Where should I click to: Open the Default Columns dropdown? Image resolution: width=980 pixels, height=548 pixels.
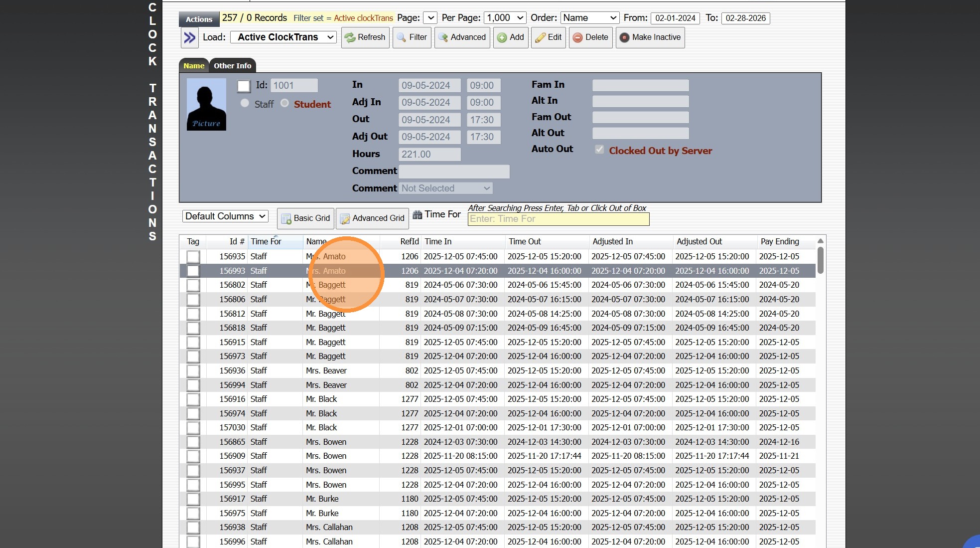point(225,216)
